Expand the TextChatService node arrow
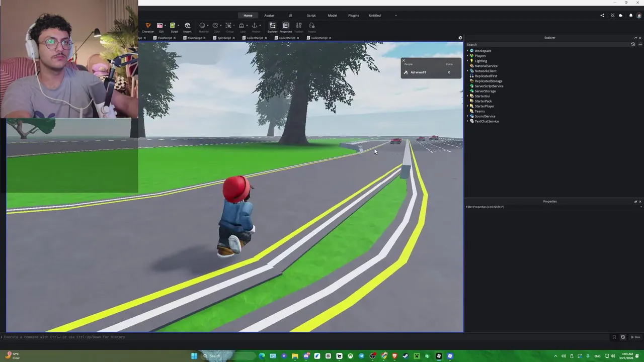 pyautogui.click(x=467, y=121)
